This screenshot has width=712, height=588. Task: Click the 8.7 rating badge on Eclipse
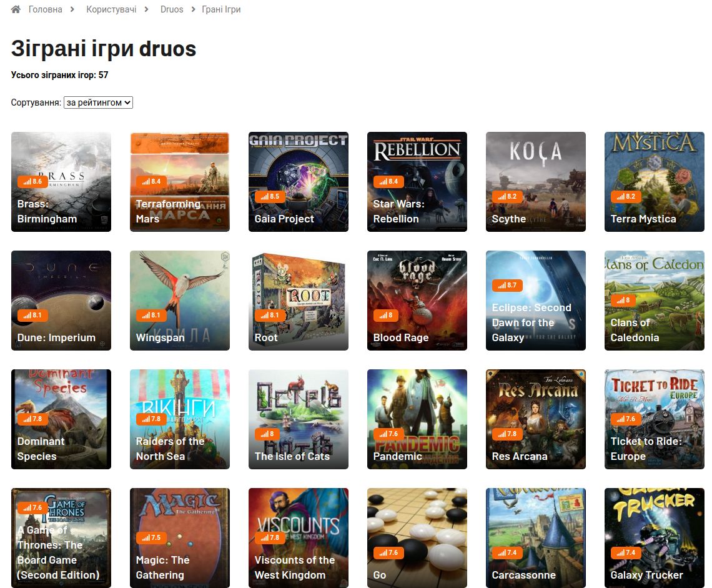pyautogui.click(x=507, y=285)
